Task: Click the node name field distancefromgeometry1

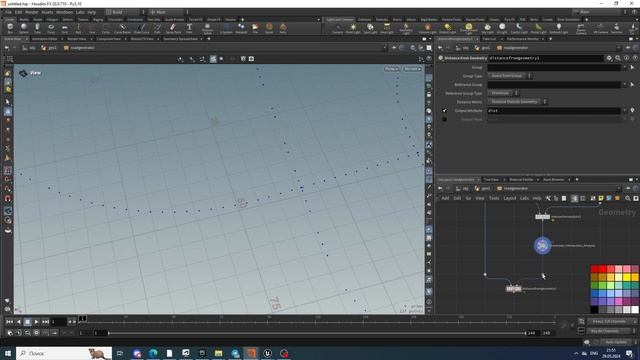Action: point(546,58)
